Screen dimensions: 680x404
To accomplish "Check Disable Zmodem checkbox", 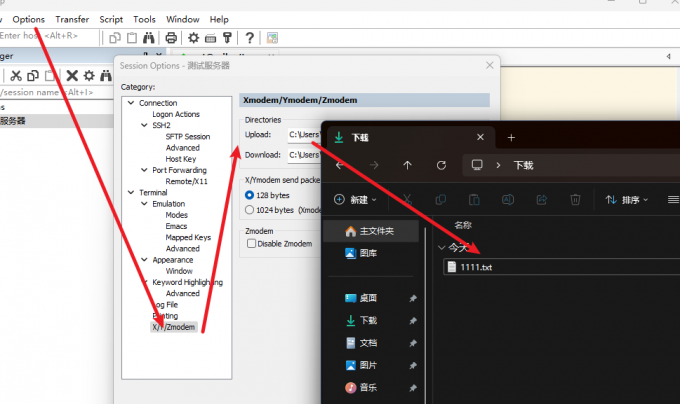I will (251, 244).
